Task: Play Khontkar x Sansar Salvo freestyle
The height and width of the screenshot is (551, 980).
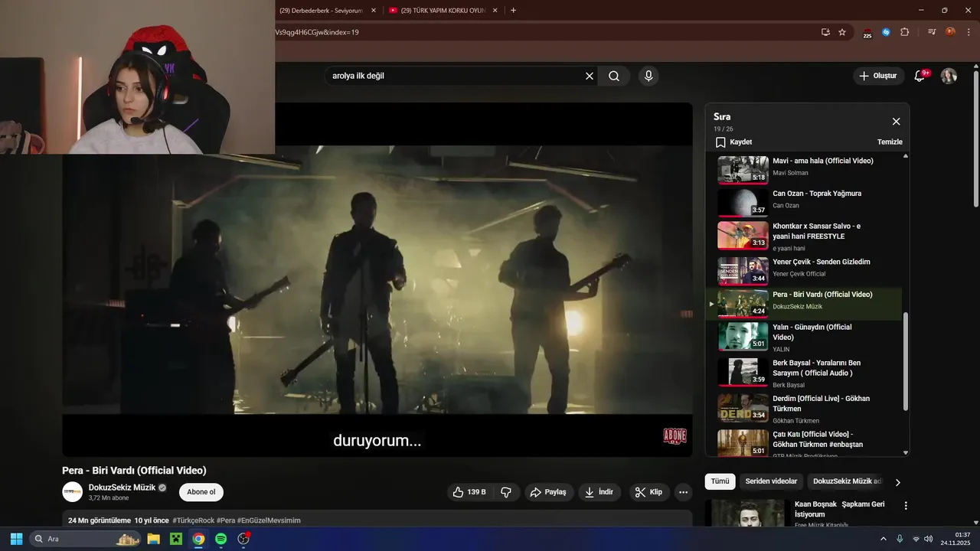Action: [x=804, y=235]
